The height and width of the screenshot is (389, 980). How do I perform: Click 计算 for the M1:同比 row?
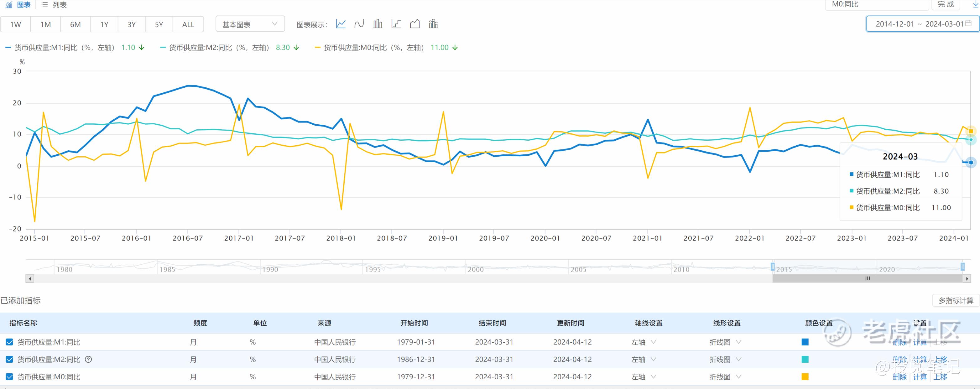[x=920, y=342]
